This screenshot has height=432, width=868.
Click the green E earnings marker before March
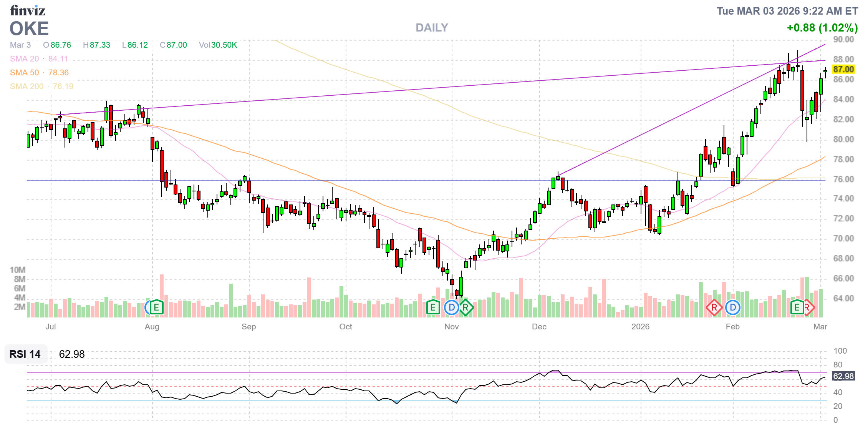797,307
